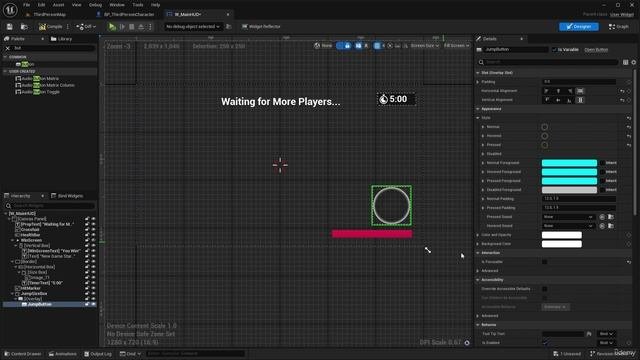Open the Pressed Sound dropdown

pyautogui.click(x=568, y=217)
